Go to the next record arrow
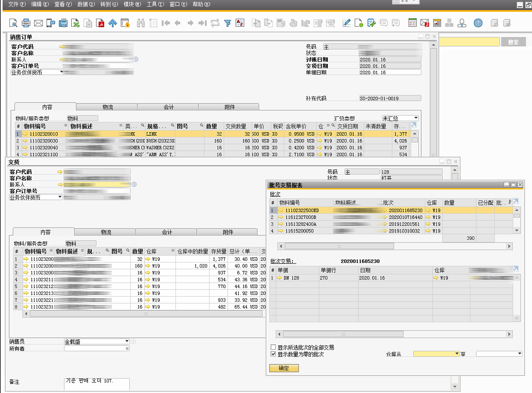 190,23
